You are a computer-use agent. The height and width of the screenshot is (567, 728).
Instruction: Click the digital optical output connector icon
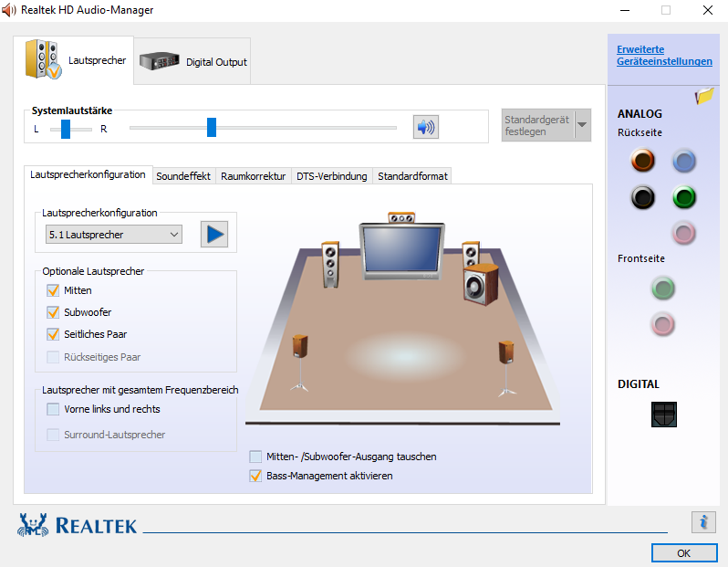pos(664,415)
